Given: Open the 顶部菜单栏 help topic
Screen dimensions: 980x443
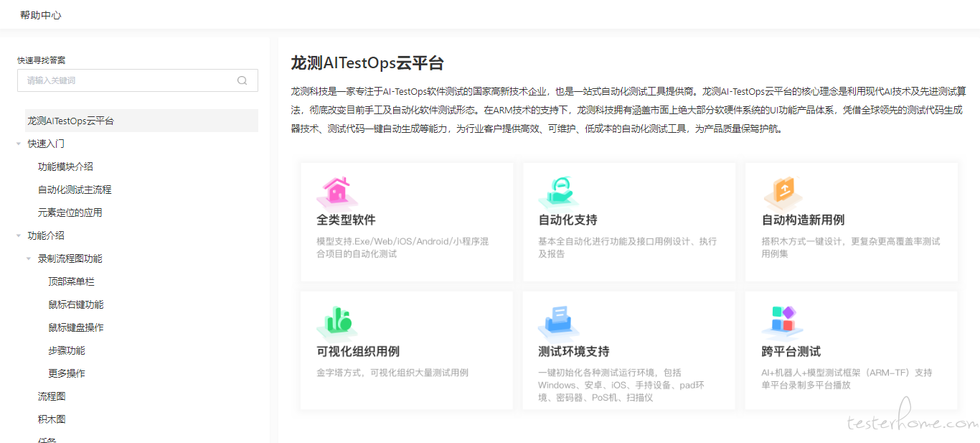Looking at the screenshot, I should pos(71,281).
